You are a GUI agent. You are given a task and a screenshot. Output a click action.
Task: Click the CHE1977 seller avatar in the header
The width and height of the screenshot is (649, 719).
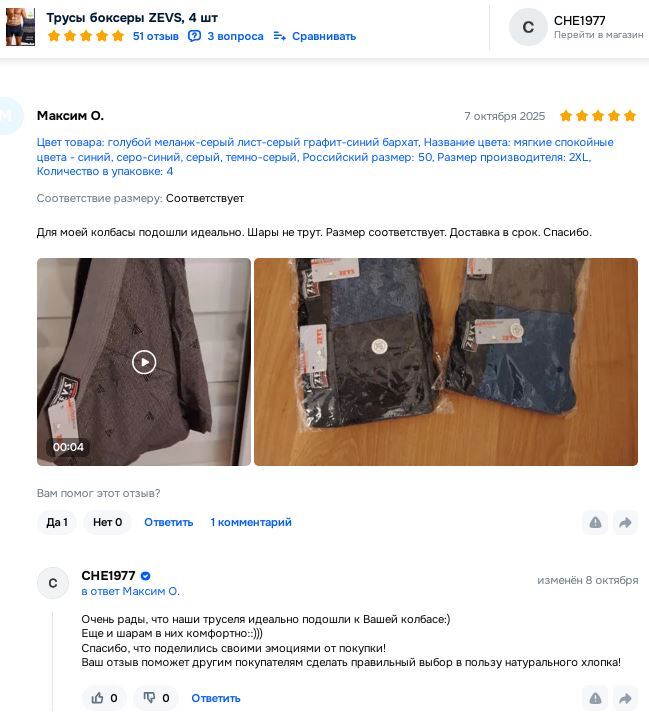pos(528,27)
